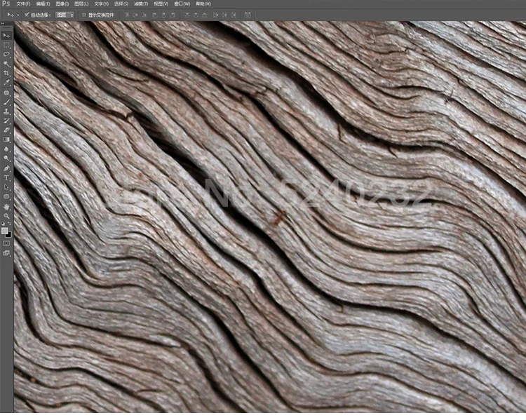This screenshot has width=526, height=420.
Task: Select the Horizontal Type tool
Action: pyautogui.click(x=6, y=178)
